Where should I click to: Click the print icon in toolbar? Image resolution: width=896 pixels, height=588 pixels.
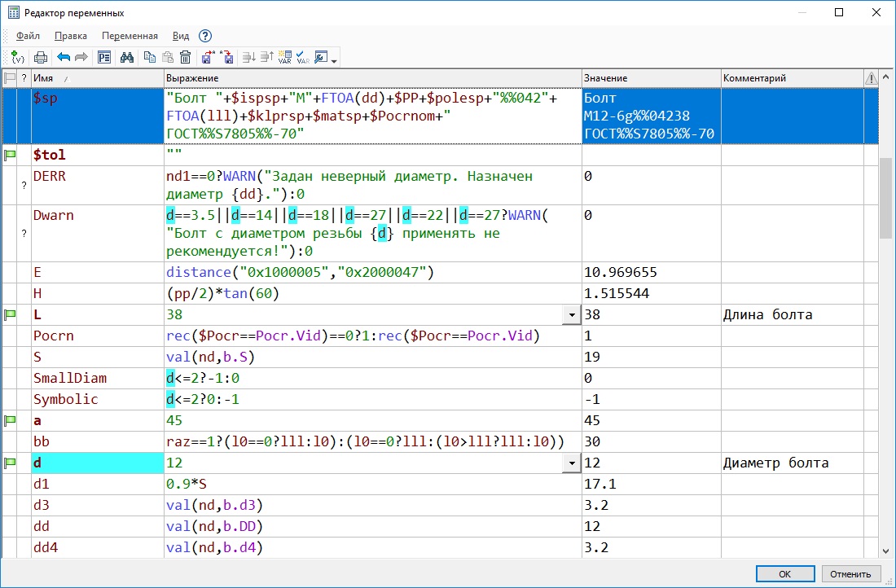(x=41, y=57)
